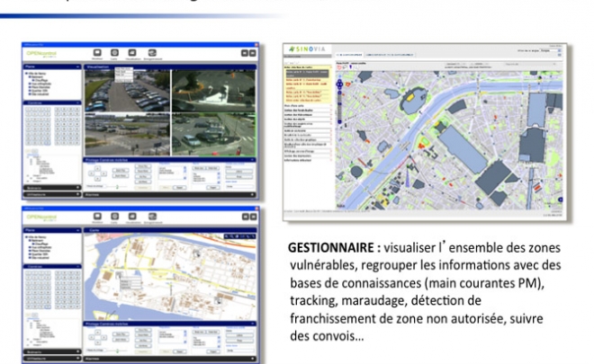
Task: Select bottom-left camera feed of road junction
Action: click(127, 134)
